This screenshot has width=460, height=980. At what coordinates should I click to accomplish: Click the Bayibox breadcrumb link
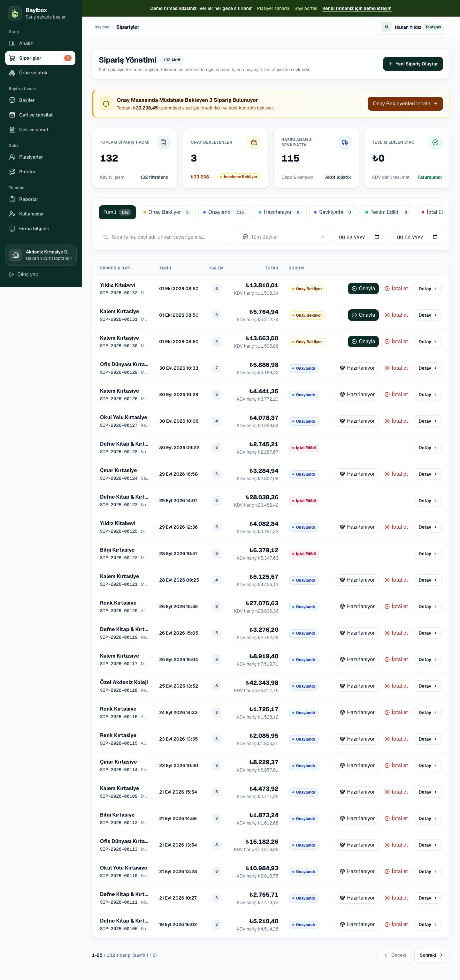coord(102,27)
